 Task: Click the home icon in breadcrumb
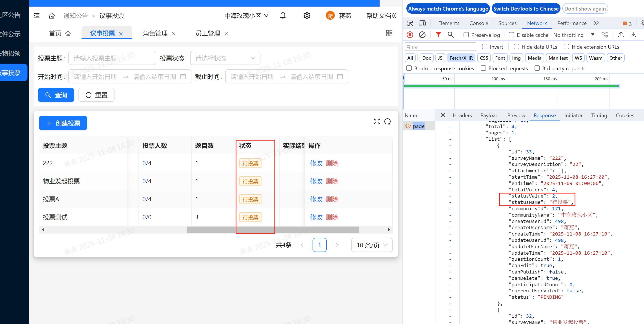pos(51,16)
